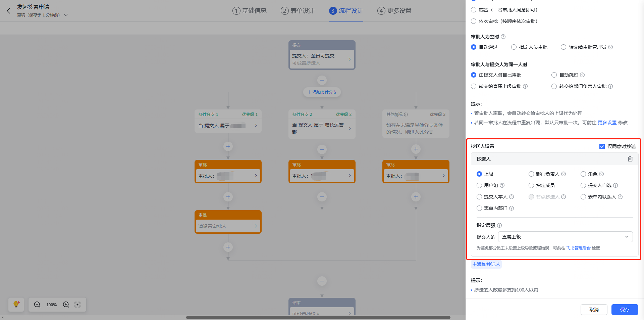Select 指定成员 as the CC recipient
This screenshot has height=320, width=644.
pyautogui.click(x=531, y=185)
